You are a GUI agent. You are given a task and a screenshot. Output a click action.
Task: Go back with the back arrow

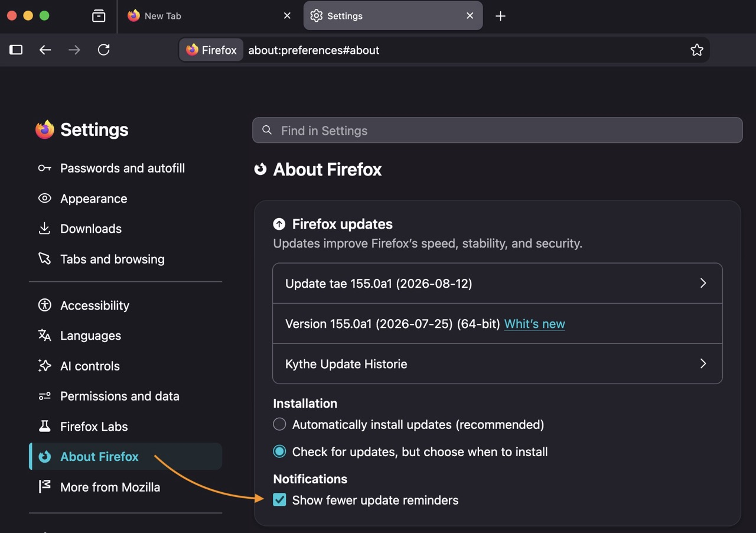point(45,50)
